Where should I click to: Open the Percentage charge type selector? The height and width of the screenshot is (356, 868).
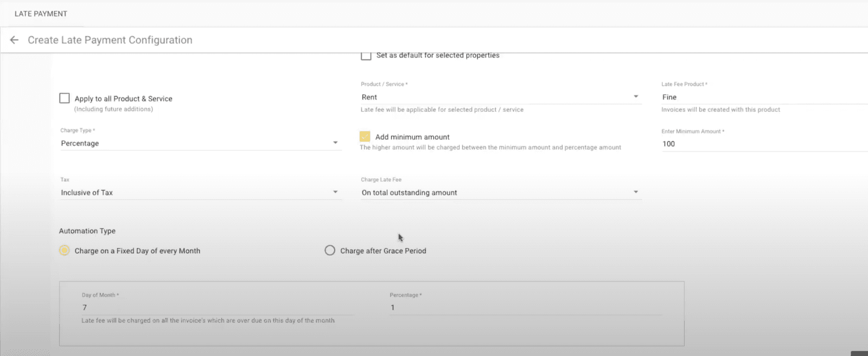(x=190, y=143)
